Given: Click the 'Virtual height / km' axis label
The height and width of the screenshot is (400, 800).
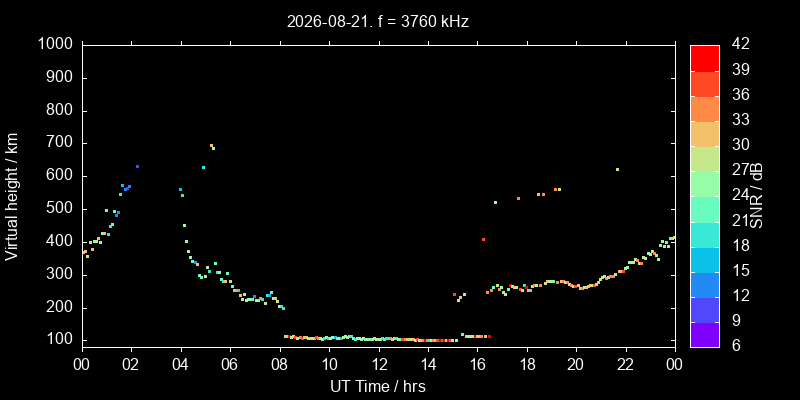Looking at the screenshot, I should tap(12, 196).
